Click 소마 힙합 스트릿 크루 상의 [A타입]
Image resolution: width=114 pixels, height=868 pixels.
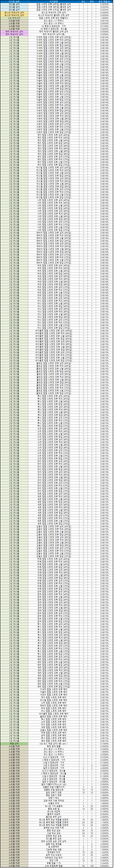pyautogui.click(x=54, y=429)
